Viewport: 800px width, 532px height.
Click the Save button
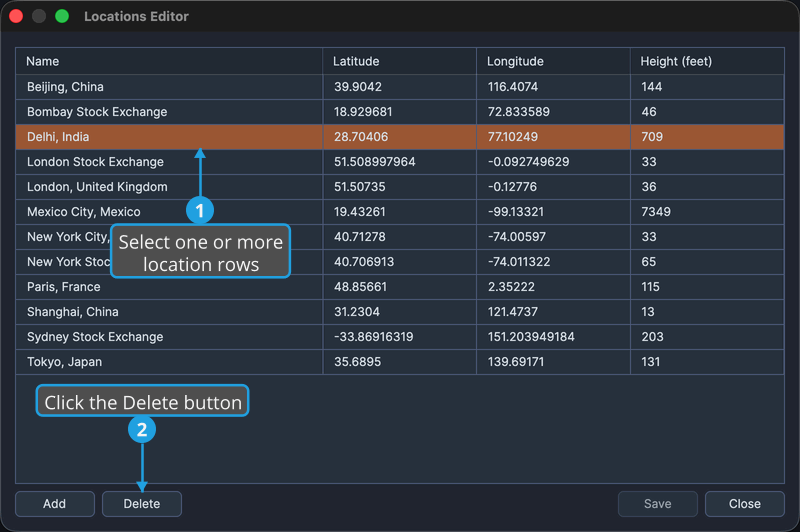point(658,504)
